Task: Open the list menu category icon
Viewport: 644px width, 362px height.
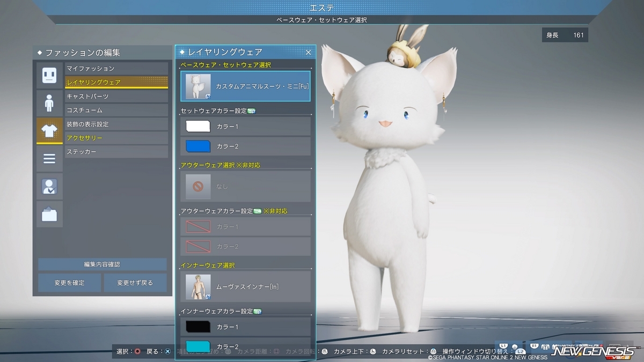Action: click(49, 159)
